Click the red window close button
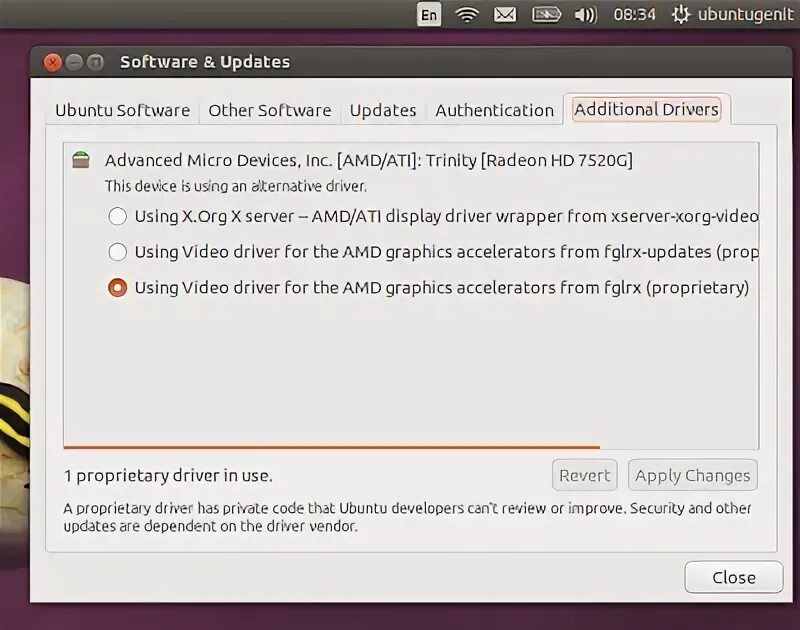This screenshot has width=800, height=630. [52, 62]
